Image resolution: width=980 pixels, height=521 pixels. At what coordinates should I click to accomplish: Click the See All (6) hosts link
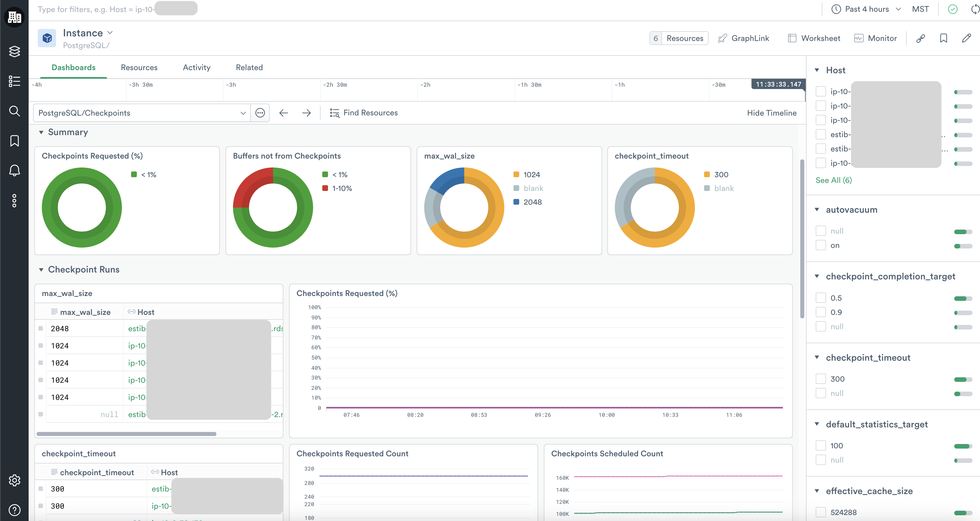point(833,180)
